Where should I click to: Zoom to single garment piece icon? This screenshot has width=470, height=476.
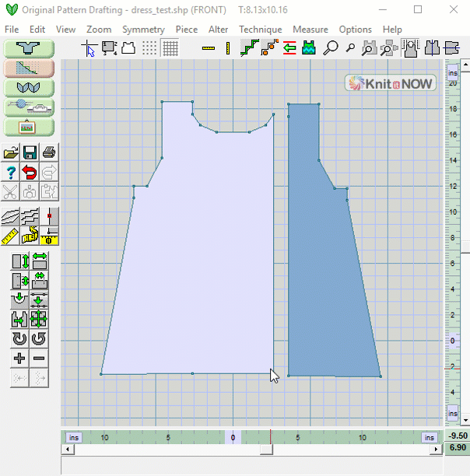369,48
